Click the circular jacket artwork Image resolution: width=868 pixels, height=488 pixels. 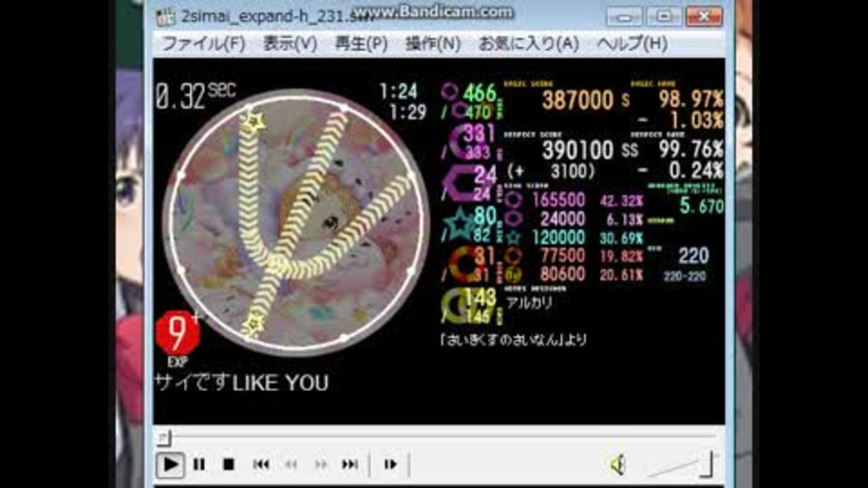pos(297,221)
